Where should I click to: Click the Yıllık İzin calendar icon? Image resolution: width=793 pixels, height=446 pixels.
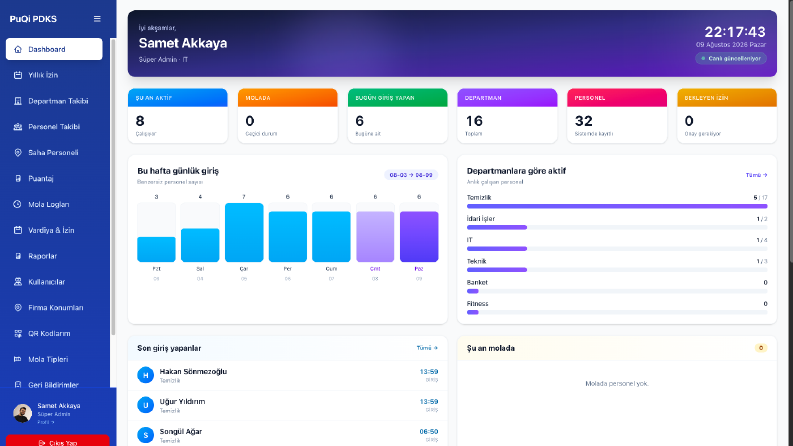tap(18, 75)
